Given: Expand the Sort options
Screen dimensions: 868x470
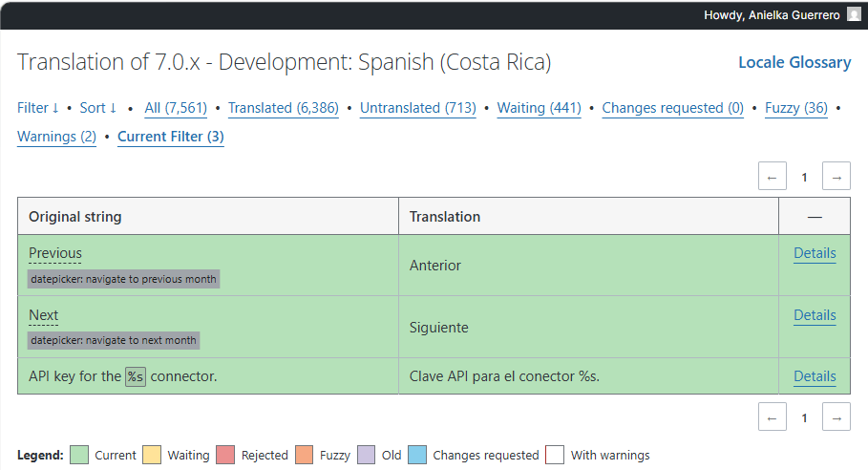Looking at the screenshot, I should (97, 108).
